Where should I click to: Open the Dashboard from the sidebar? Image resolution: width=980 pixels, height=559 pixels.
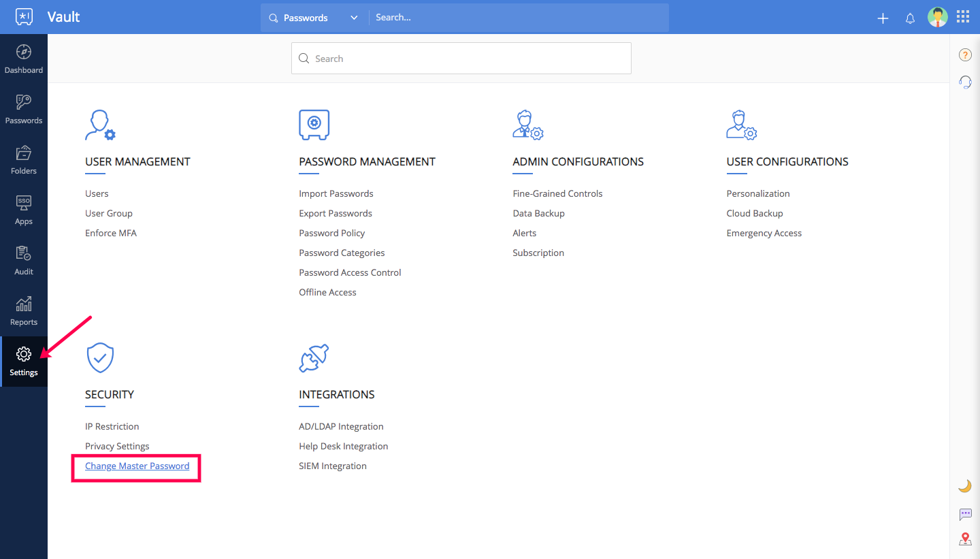24,59
